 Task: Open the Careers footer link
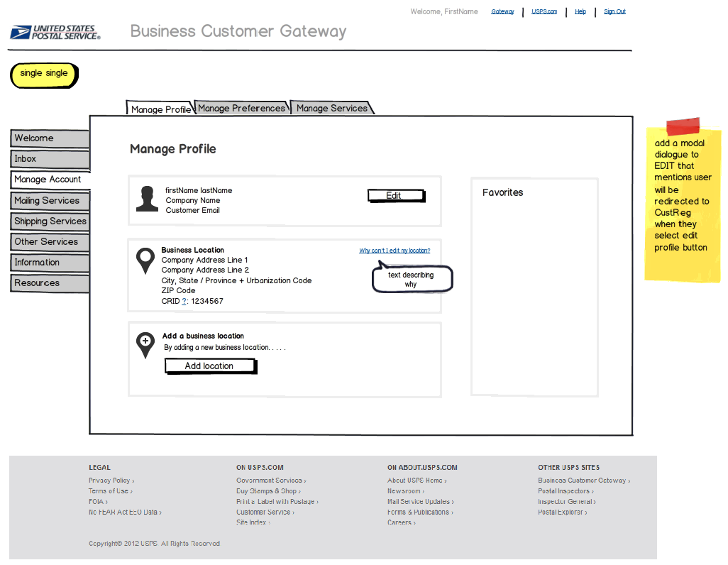[402, 522]
